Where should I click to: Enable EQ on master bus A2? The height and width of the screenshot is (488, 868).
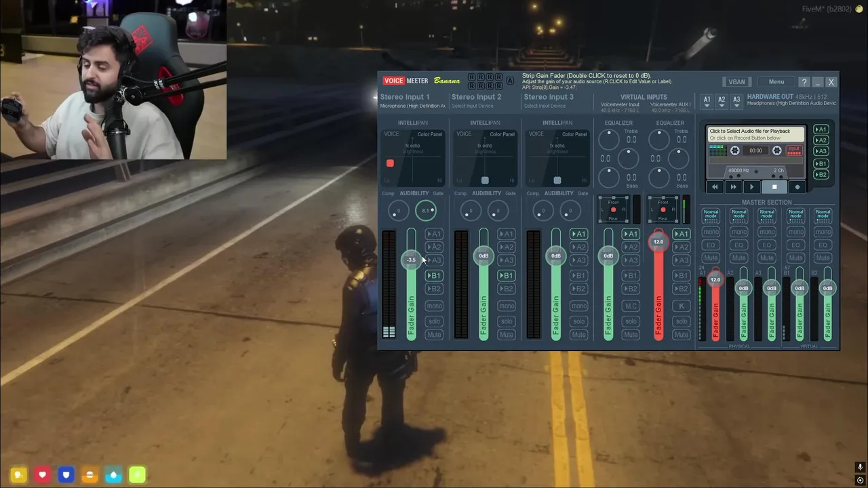point(739,245)
